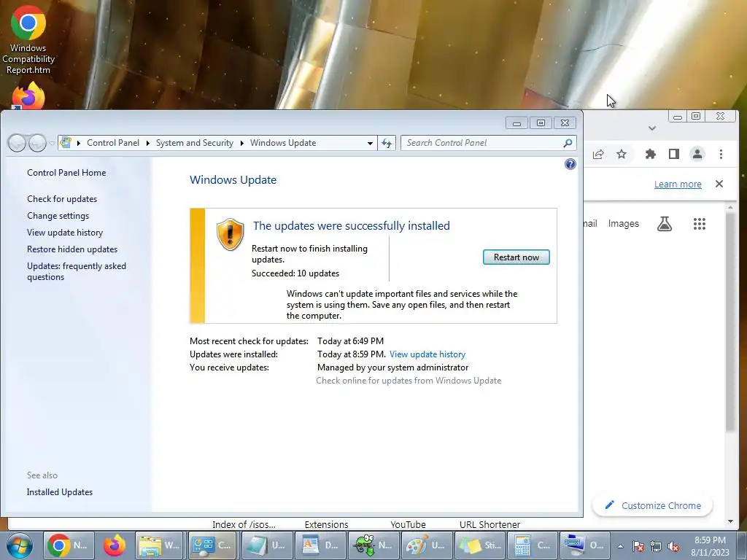Open Control Panel Home
This screenshot has height=560, width=747.
(x=66, y=173)
